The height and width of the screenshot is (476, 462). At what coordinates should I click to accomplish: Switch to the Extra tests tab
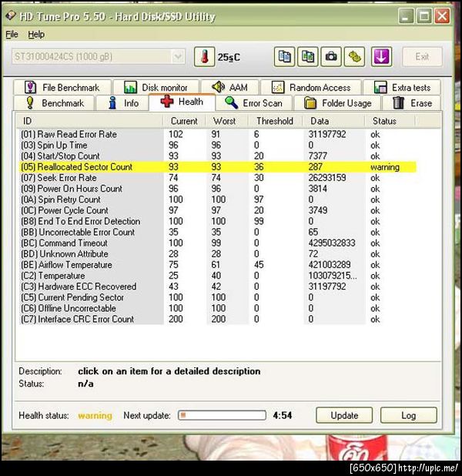coord(402,88)
